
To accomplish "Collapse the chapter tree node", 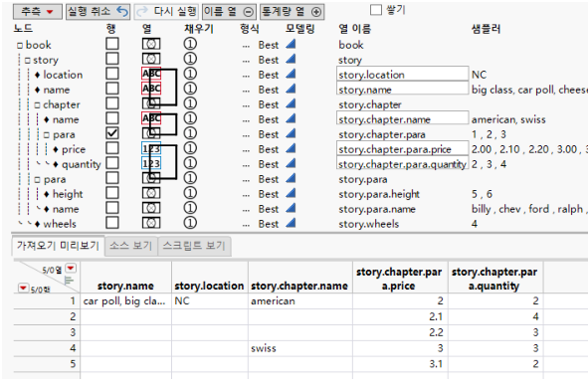I will 37,105.
